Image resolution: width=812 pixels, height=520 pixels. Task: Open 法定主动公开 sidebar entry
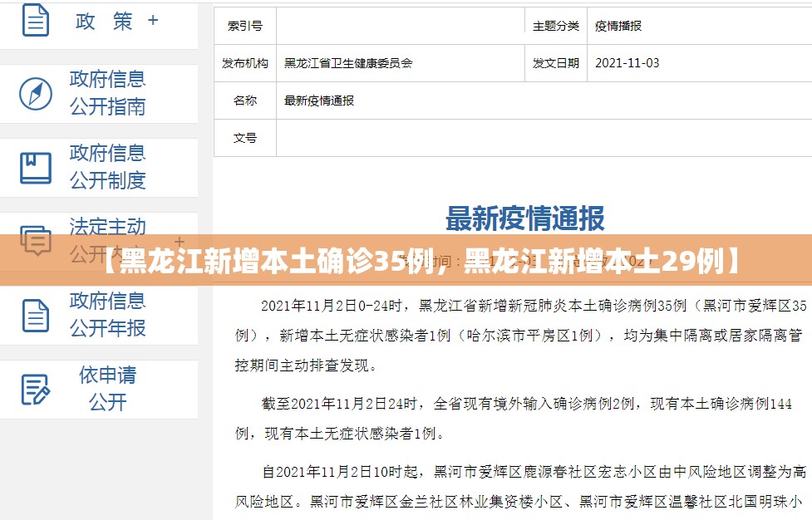pos(108,240)
